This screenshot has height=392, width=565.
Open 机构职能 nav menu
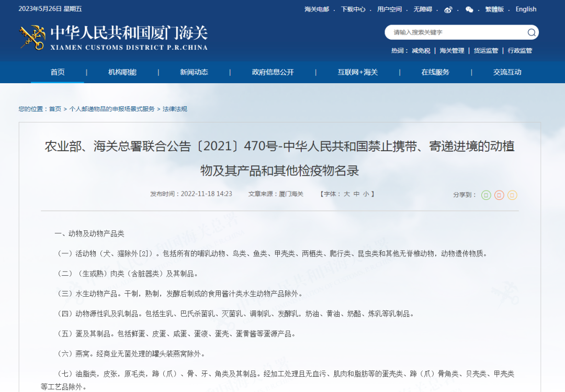point(122,72)
